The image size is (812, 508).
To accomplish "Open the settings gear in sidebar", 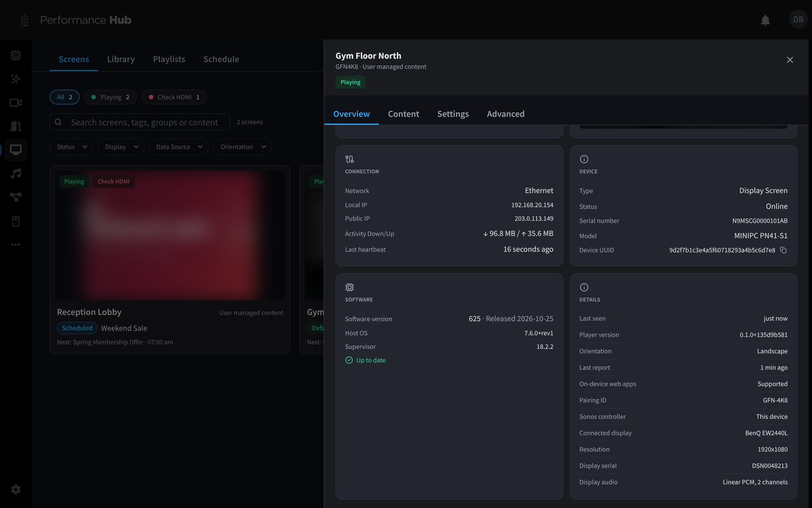I will pos(16,490).
